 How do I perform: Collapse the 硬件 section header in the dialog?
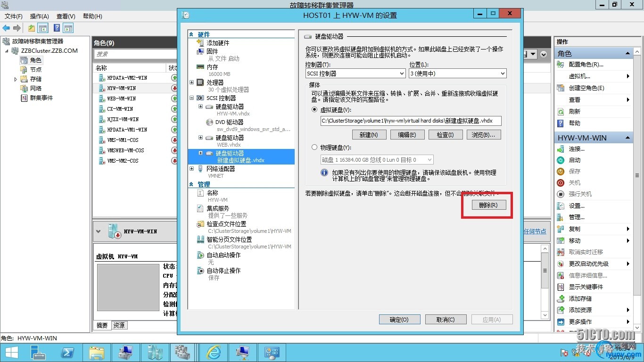(x=191, y=34)
